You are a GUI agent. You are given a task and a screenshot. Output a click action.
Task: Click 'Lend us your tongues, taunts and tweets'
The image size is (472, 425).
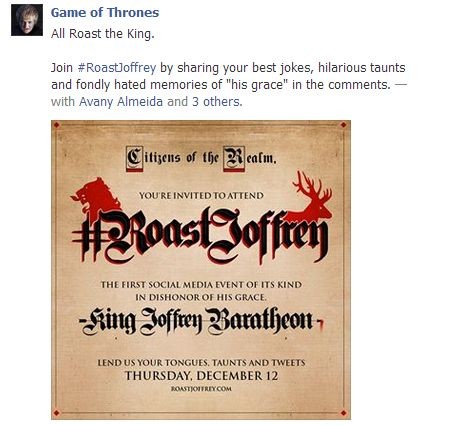click(x=201, y=363)
